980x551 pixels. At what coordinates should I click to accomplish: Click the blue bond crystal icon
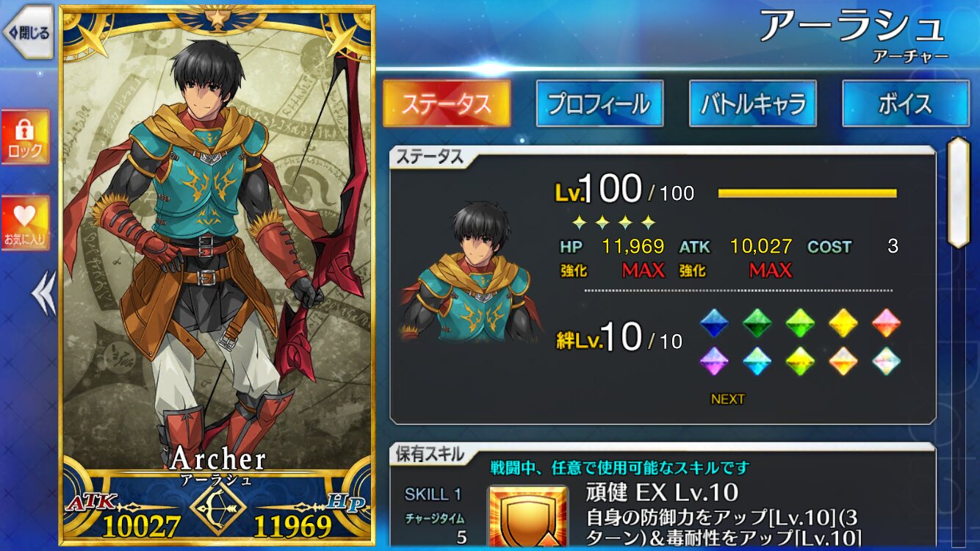pyautogui.click(x=714, y=323)
